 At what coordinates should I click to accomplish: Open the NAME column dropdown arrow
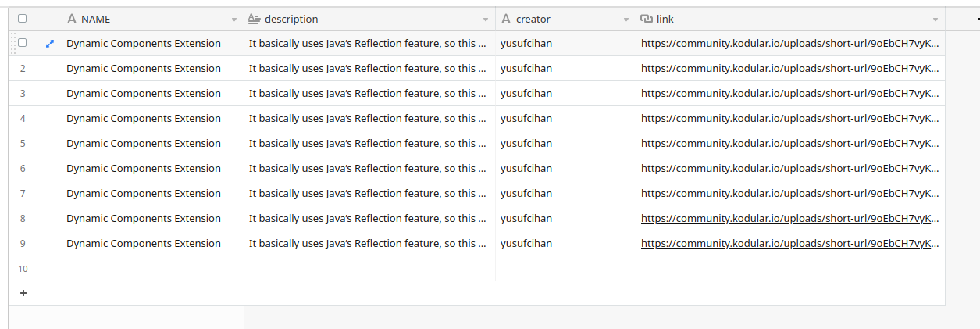pos(234,20)
